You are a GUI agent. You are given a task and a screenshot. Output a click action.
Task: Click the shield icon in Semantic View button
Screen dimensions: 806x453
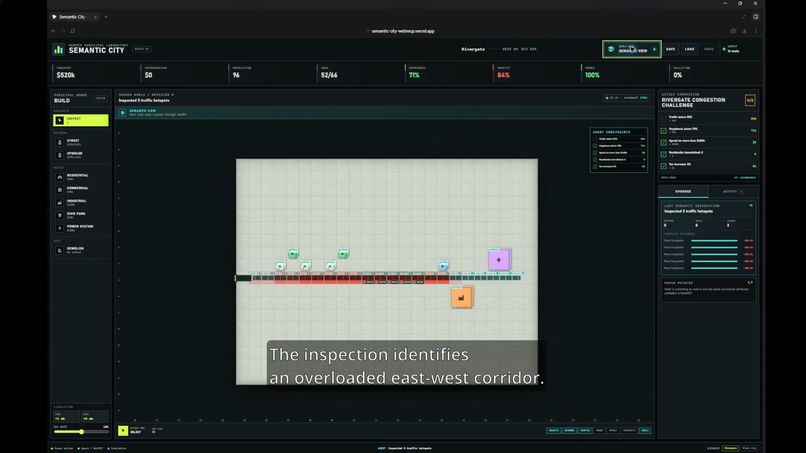click(x=611, y=49)
